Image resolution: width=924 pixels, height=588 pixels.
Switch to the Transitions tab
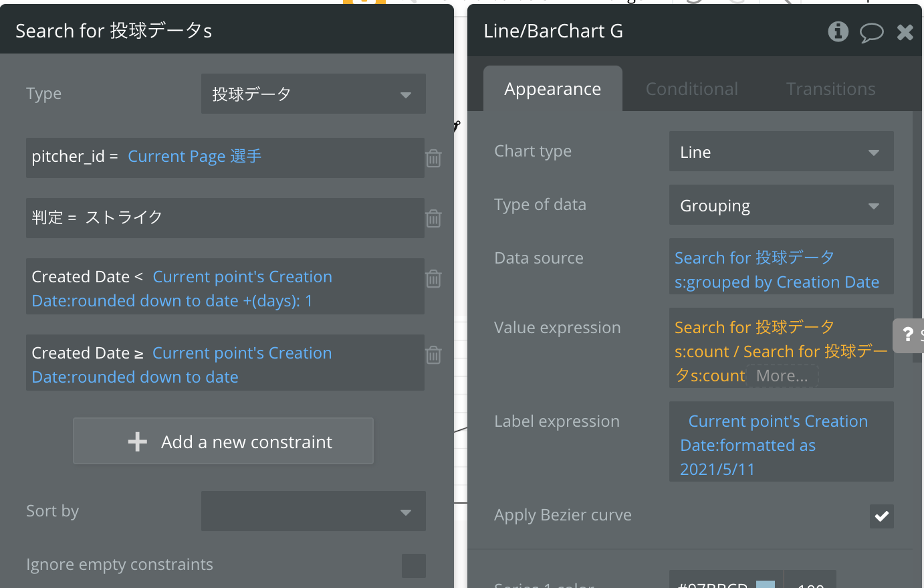coord(830,89)
